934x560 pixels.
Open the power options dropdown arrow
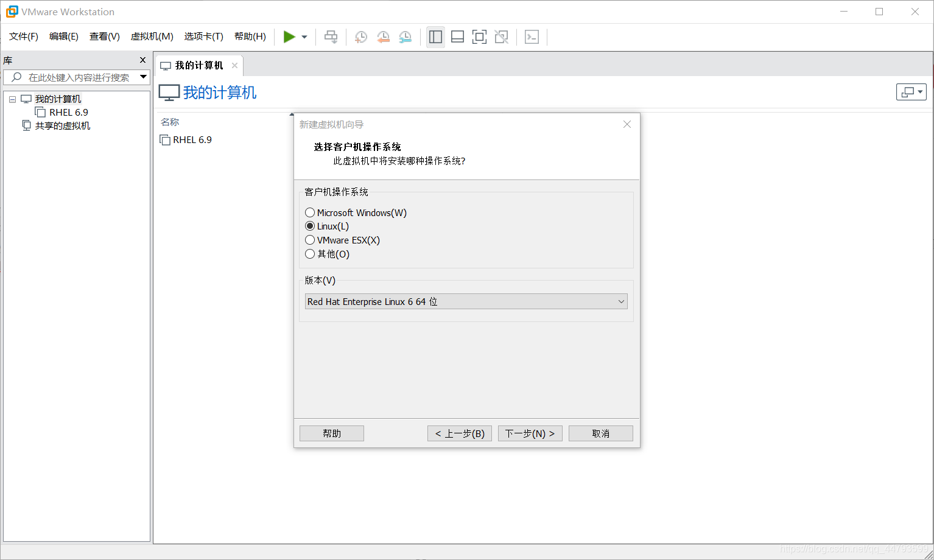pos(304,37)
